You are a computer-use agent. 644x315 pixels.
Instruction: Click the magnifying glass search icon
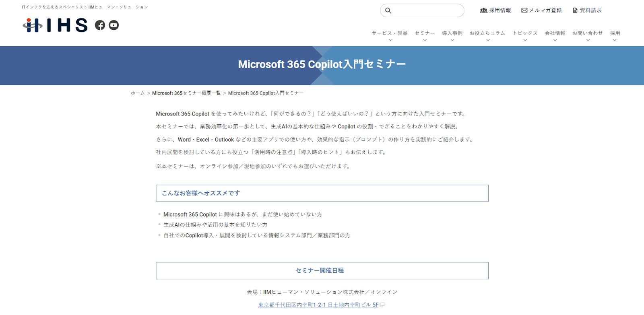pos(388,10)
